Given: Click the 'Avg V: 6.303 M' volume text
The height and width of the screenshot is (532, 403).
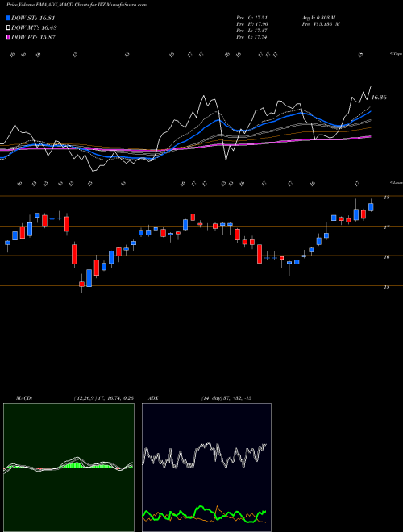Looking at the screenshot, I should [x=318, y=18].
